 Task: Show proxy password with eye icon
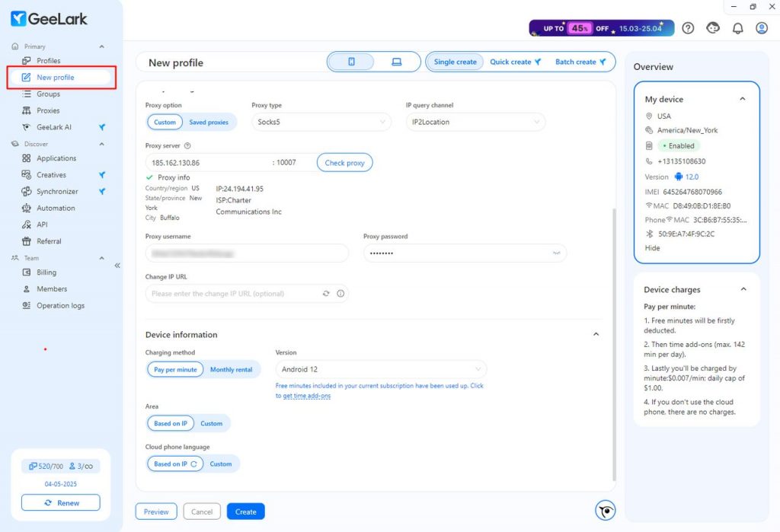pyautogui.click(x=556, y=253)
